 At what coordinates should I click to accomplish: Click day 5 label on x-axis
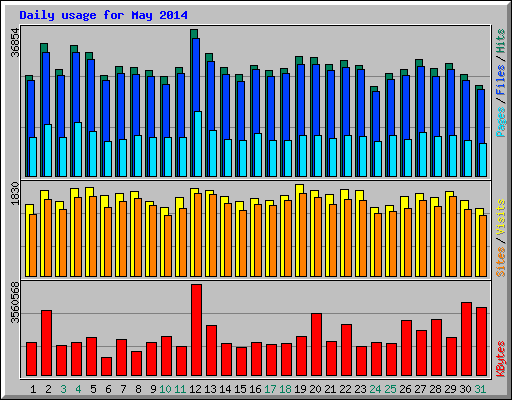[x=93, y=389]
